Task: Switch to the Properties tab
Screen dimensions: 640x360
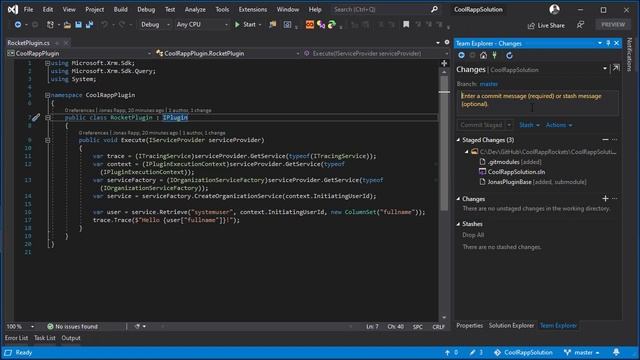Action: [x=469, y=326]
